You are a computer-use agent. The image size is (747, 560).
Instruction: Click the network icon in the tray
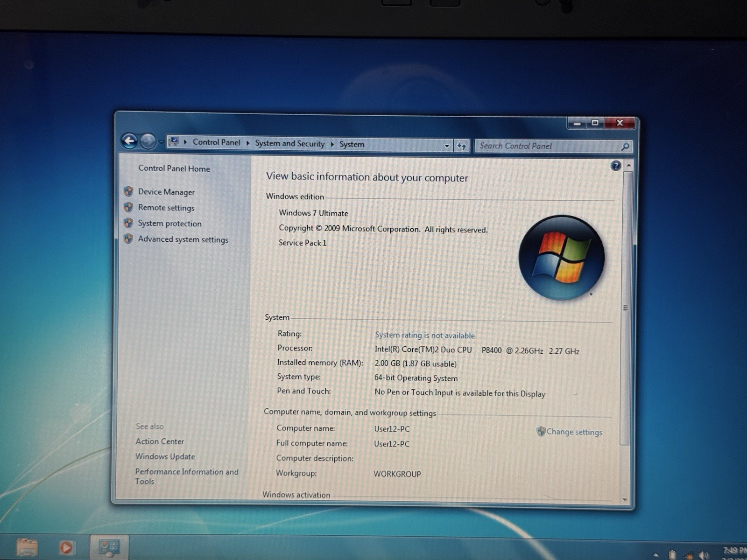689,555
